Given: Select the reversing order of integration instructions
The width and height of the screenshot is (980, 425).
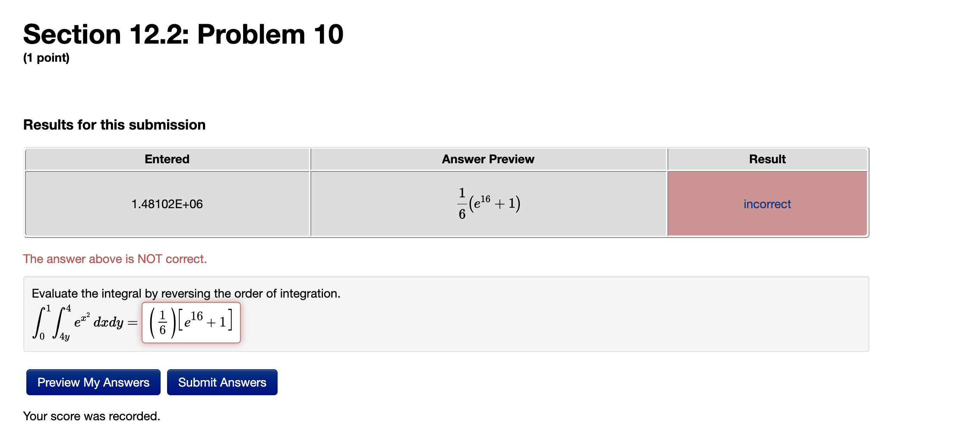Looking at the screenshot, I should coord(186,293).
